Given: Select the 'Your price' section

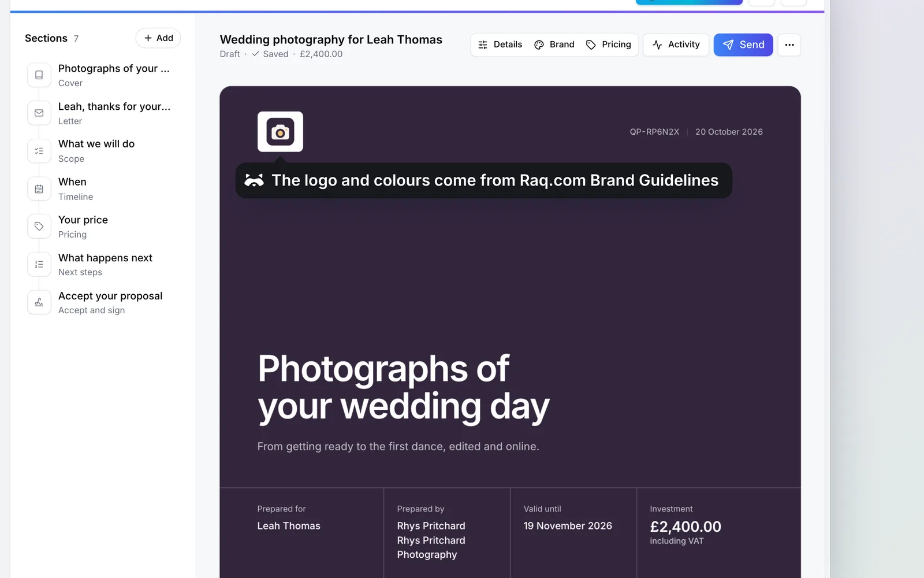Looking at the screenshot, I should [103, 227].
